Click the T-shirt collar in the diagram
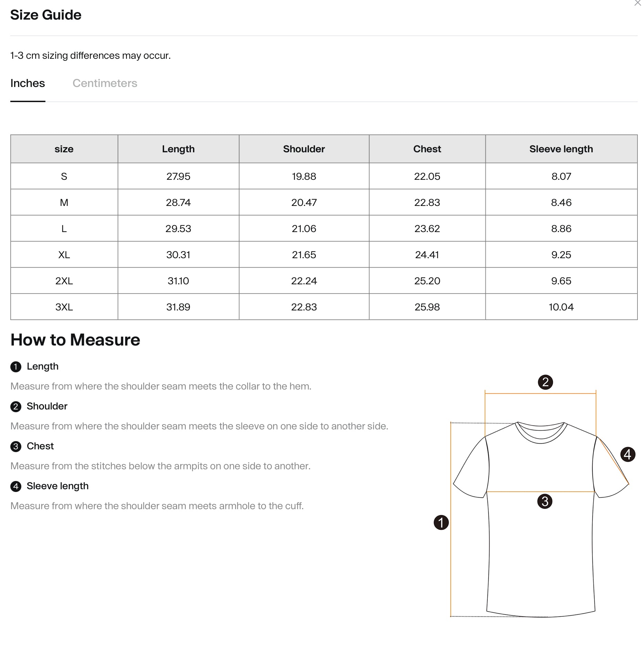The width and height of the screenshot is (644, 646). point(540,433)
